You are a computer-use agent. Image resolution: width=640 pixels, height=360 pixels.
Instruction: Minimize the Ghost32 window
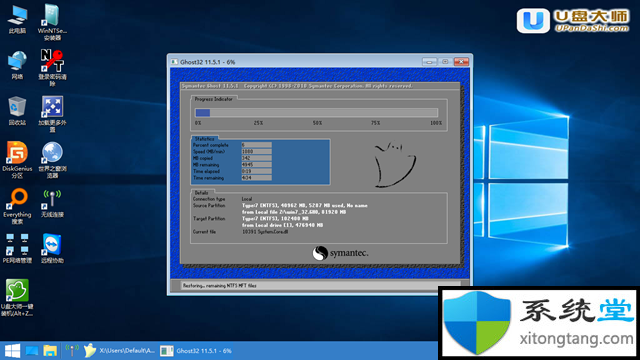[x=429, y=62]
